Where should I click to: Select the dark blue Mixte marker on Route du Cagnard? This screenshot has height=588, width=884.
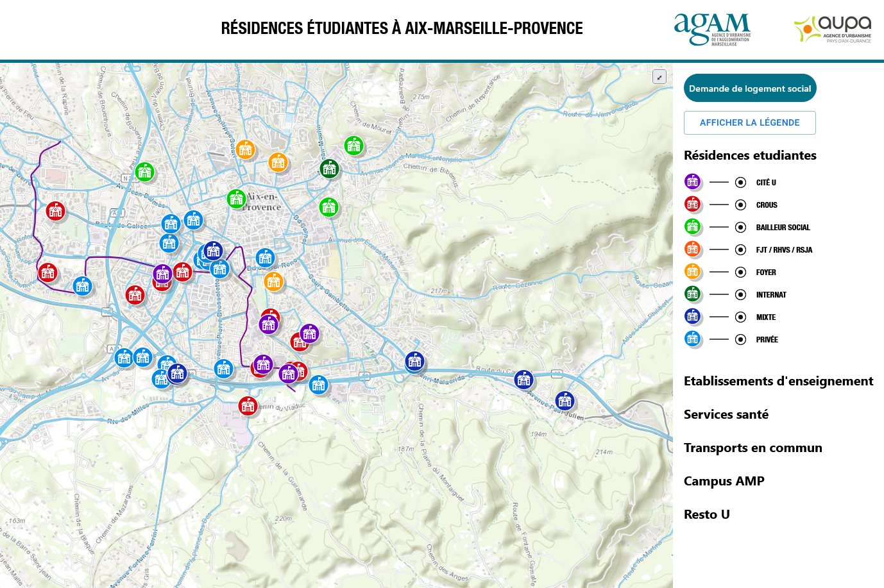tap(524, 380)
